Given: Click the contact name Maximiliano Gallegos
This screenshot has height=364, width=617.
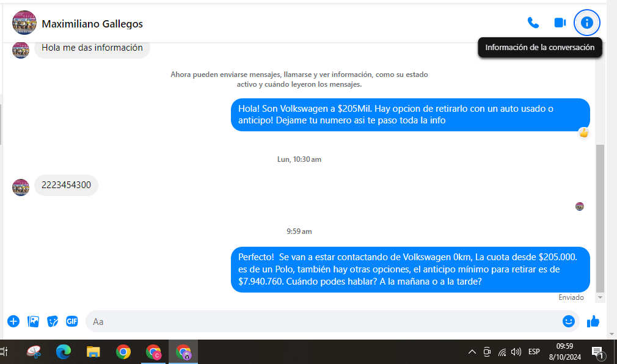Looking at the screenshot, I should pos(92,24).
